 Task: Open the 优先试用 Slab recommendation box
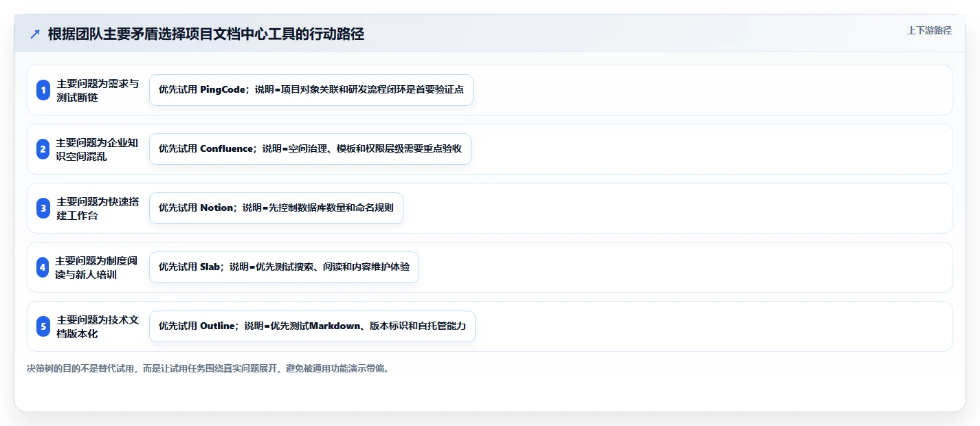pos(284,267)
